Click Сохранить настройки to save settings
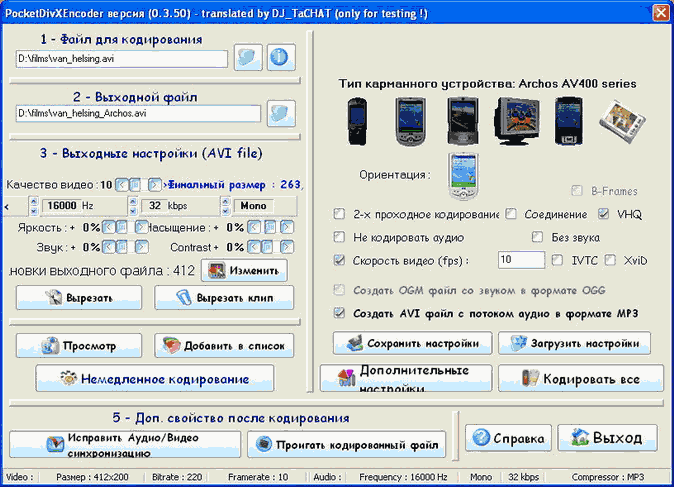The height and width of the screenshot is (487, 674). [412, 343]
